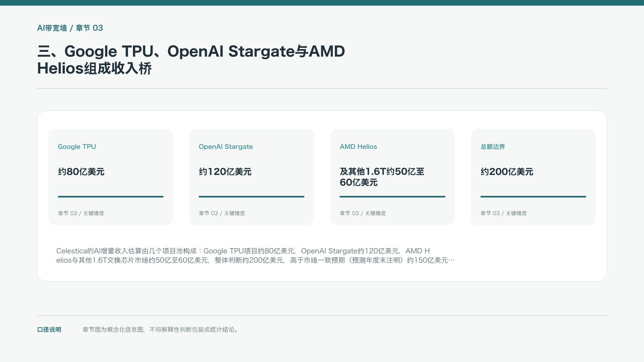This screenshot has width=644, height=362.
Task: Select the '及其他1.6T约50亿至60亿美元' value
Action: click(382, 177)
